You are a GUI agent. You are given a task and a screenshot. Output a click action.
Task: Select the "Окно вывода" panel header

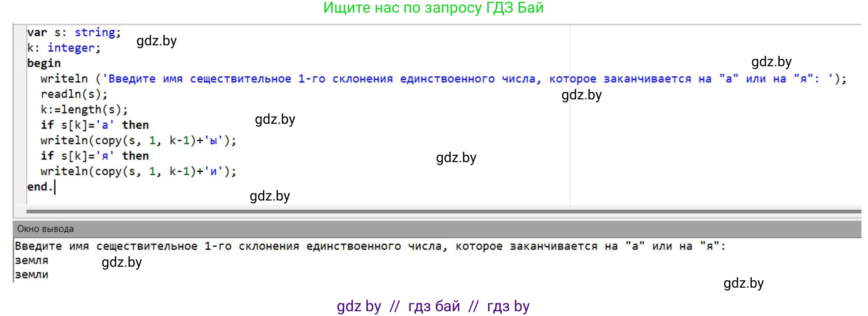pyautogui.click(x=45, y=229)
